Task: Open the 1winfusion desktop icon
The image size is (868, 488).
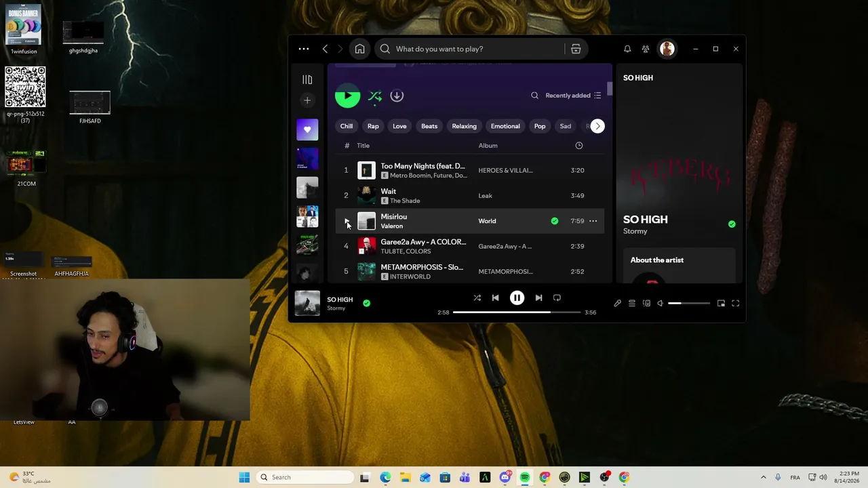Action: coord(24,29)
